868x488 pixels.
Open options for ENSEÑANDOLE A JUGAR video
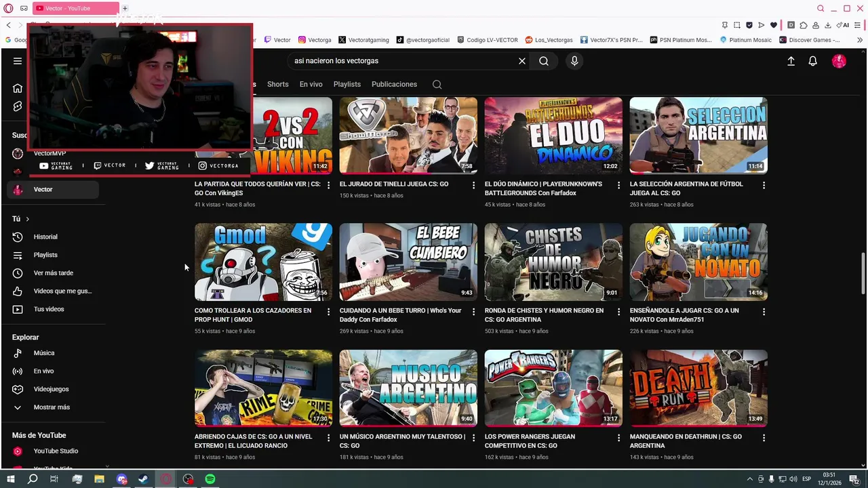(764, 312)
